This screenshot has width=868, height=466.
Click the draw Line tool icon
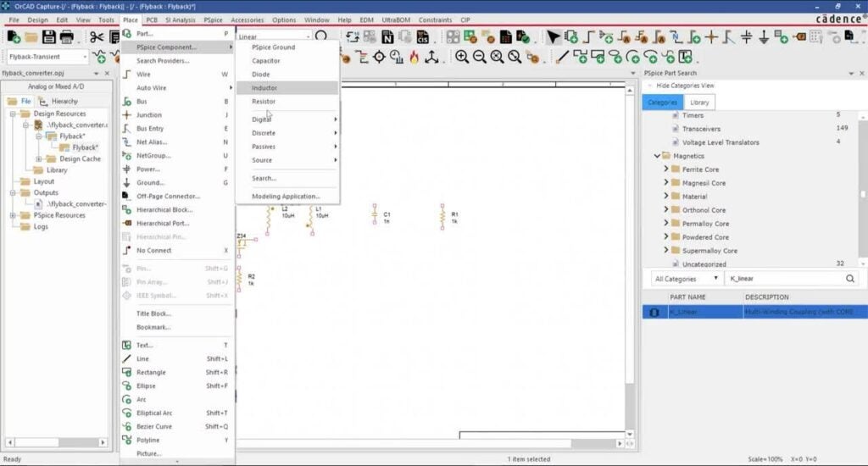tap(563, 57)
